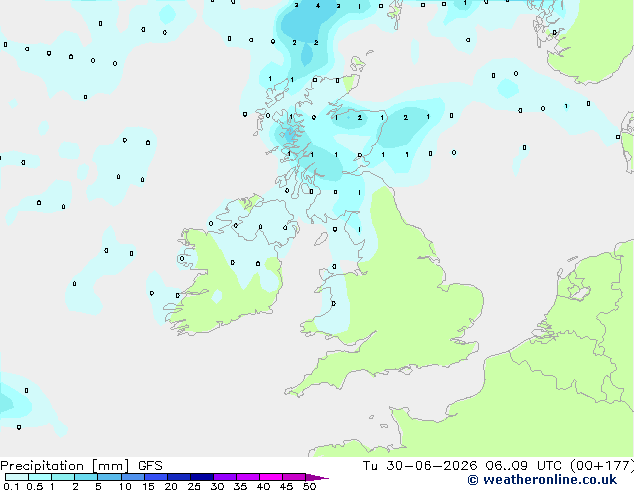The height and width of the screenshot is (490, 634).
Task: Select the 40–45 mm magenta legend swatch
Action: click(x=271, y=477)
